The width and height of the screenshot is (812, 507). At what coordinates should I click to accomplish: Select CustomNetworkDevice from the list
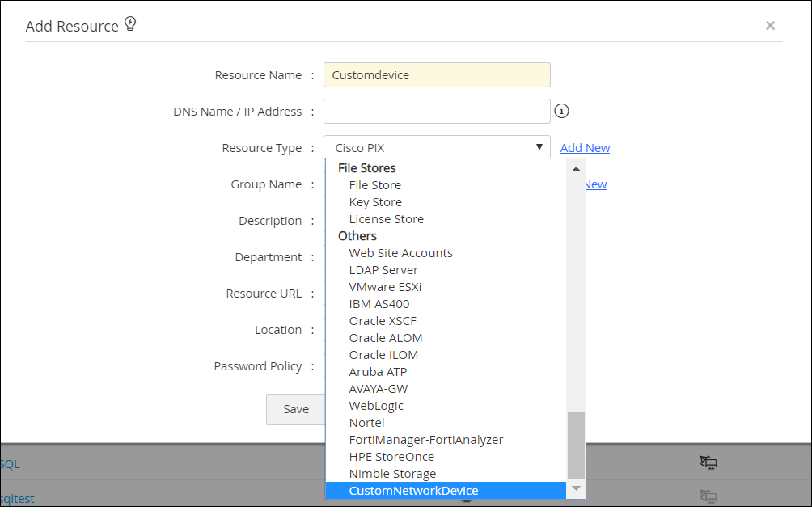[x=413, y=491]
